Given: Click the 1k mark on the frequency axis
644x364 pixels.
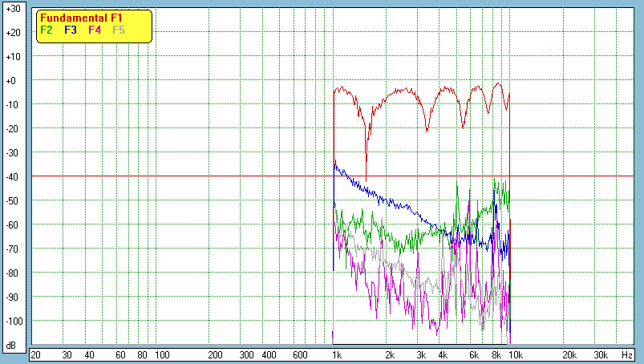Looking at the screenshot, I should coord(337,354).
